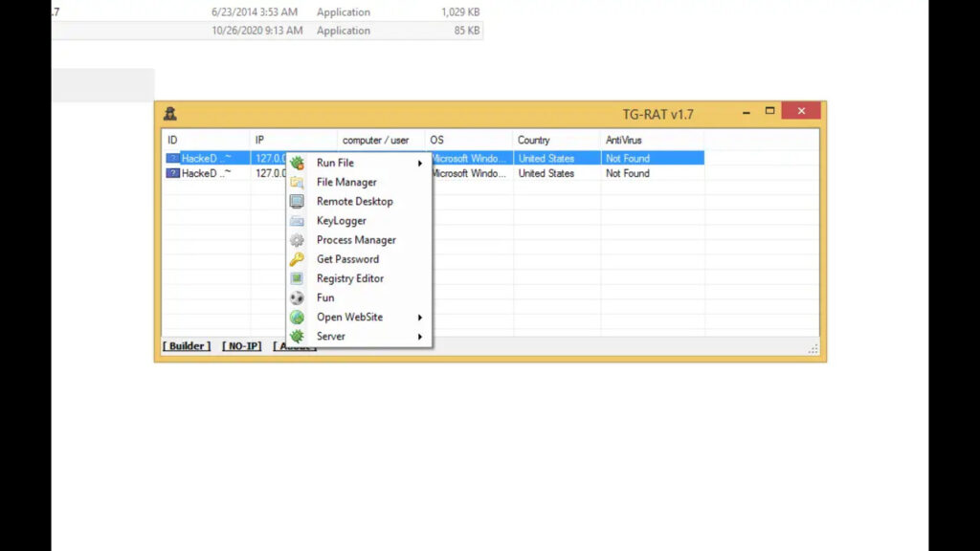Screen dimensions: 980x551
Task: Click Microsoft Windo... in the unselected row
Action: [x=469, y=174]
